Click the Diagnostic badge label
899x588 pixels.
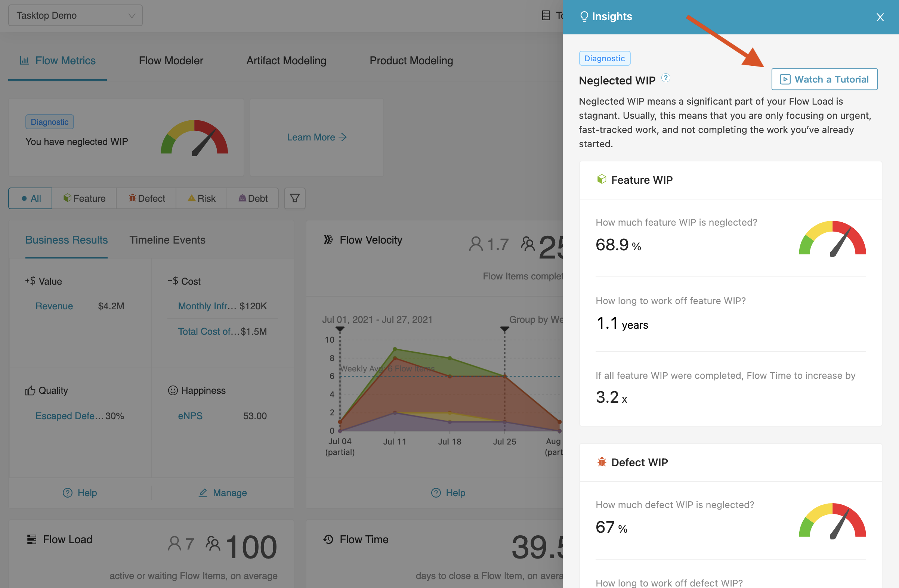click(603, 58)
